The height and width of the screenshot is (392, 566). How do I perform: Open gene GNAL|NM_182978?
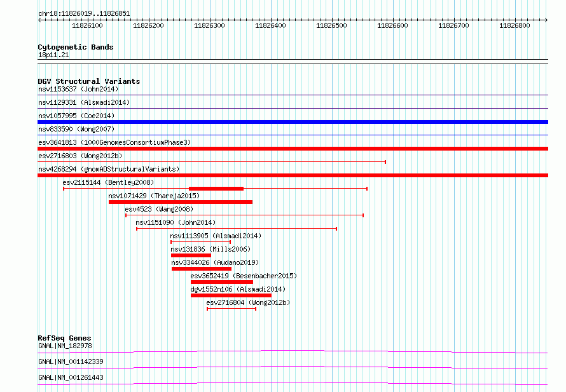(65, 346)
